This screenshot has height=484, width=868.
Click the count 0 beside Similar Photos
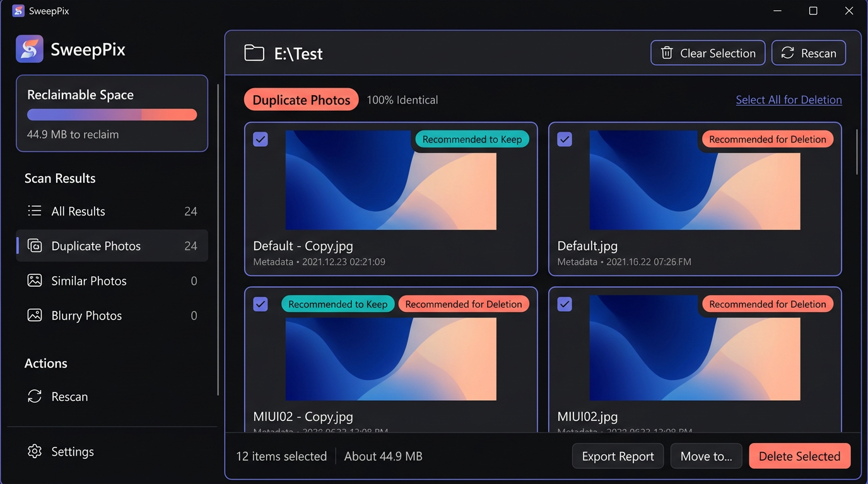click(194, 281)
